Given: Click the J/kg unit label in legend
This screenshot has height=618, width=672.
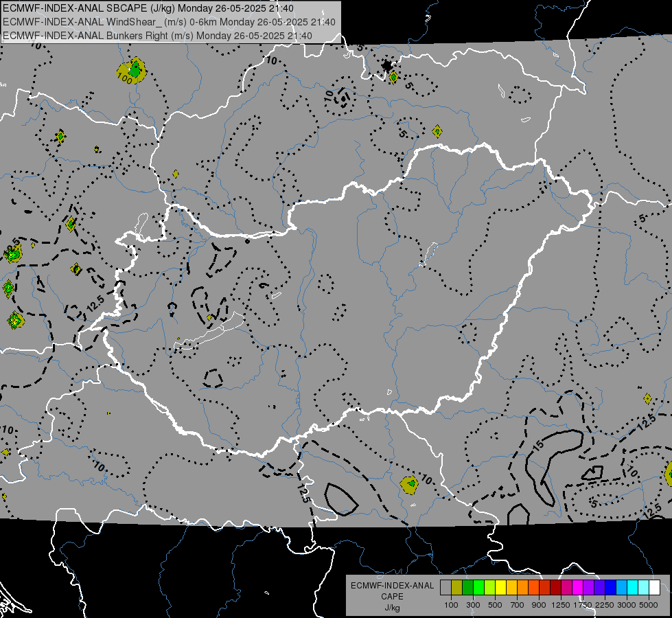Looking at the screenshot, I should [392, 608].
